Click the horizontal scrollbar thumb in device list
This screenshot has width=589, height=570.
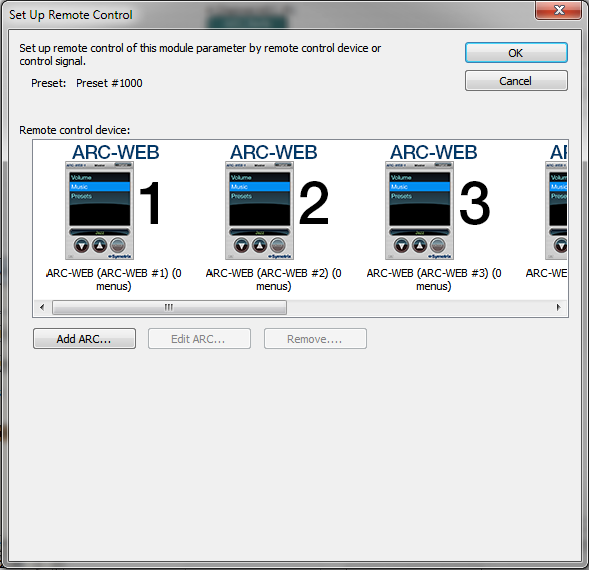click(169, 307)
